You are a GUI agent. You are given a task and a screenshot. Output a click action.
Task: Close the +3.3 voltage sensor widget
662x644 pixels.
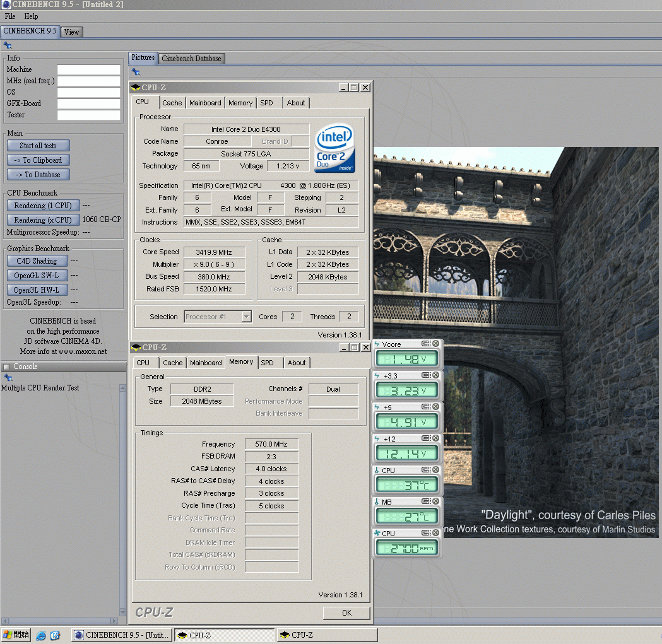(435, 375)
